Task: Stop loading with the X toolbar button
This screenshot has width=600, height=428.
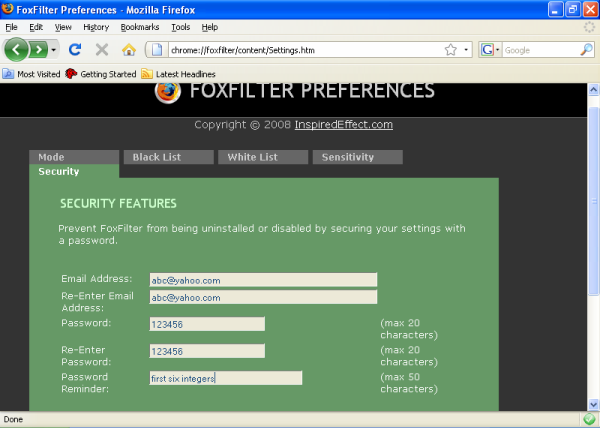Action: [102, 50]
